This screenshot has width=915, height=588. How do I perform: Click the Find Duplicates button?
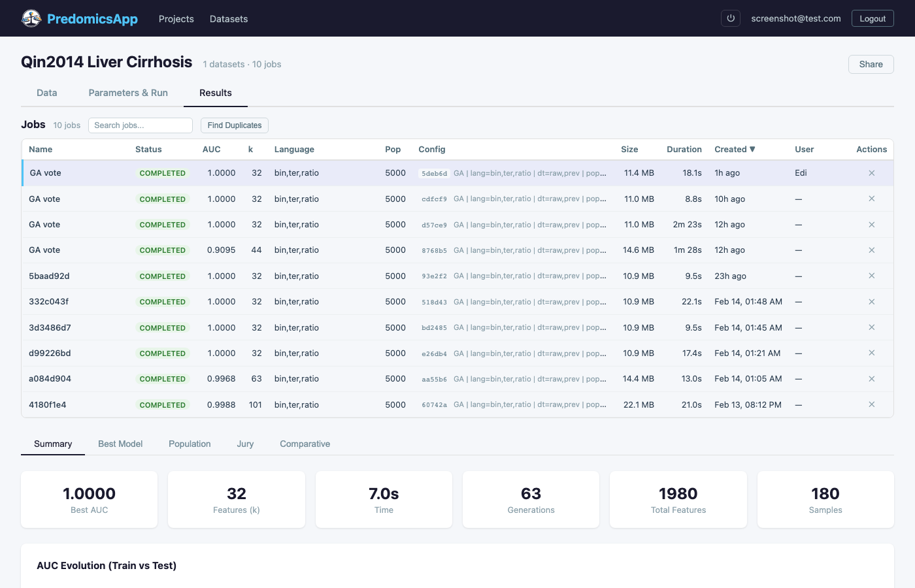point(235,125)
